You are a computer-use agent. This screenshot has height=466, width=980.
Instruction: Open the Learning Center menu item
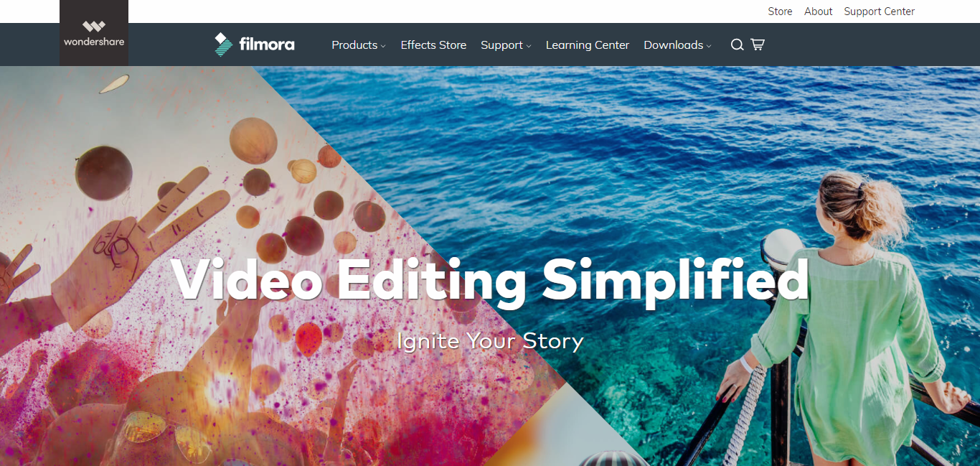(588, 45)
